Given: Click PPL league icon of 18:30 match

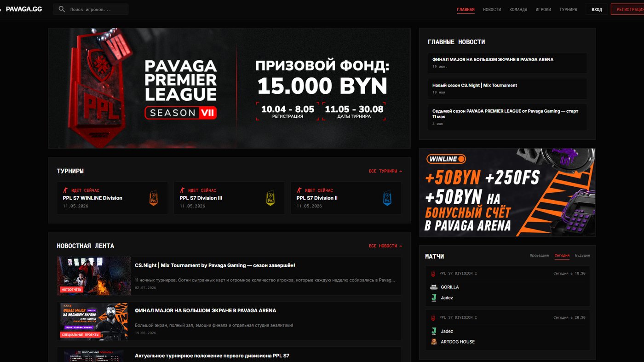Looking at the screenshot, I should click(433, 274).
